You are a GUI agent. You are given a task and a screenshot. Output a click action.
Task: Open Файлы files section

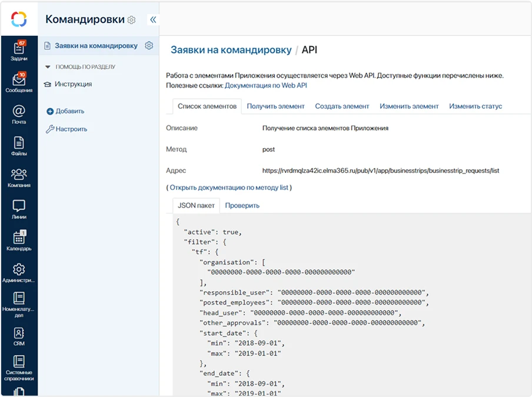19,146
